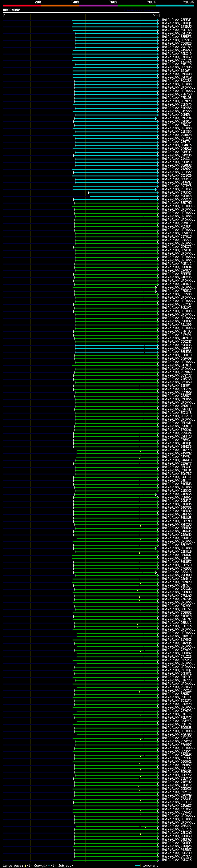Select the UniRef100_P28271 label
197x868 pixels.
(x=176, y=240)
